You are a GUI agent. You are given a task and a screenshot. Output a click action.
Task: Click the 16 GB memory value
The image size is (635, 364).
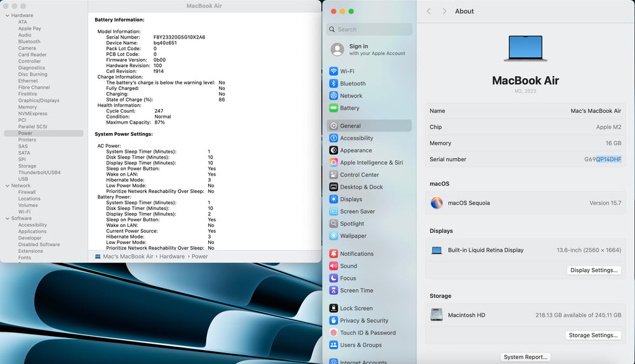click(x=613, y=143)
